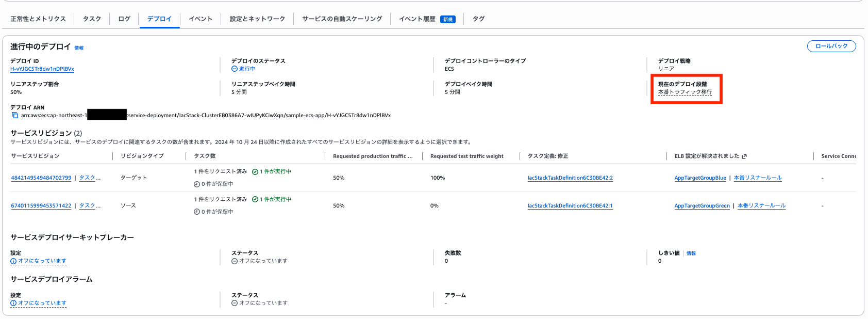This screenshot has width=868, height=319.
Task: Open the イベント履歴 tab
Action: 417,19
